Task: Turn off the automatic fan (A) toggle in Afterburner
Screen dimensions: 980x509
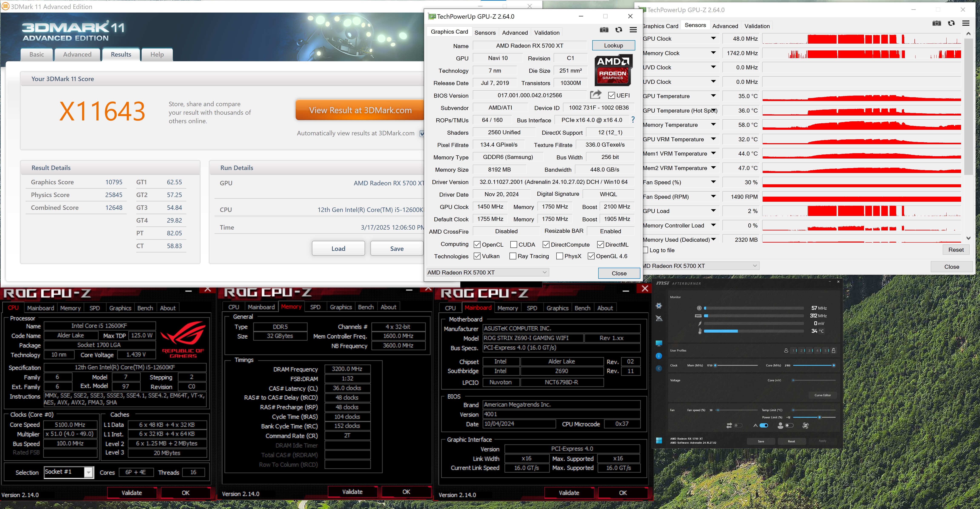Action: pyautogui.click(x=764, y=426)
